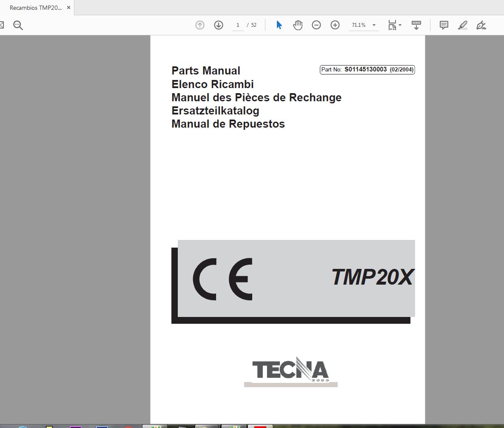Click the total pages '52' label
The image size is (504, 428).
click(253, 25)
